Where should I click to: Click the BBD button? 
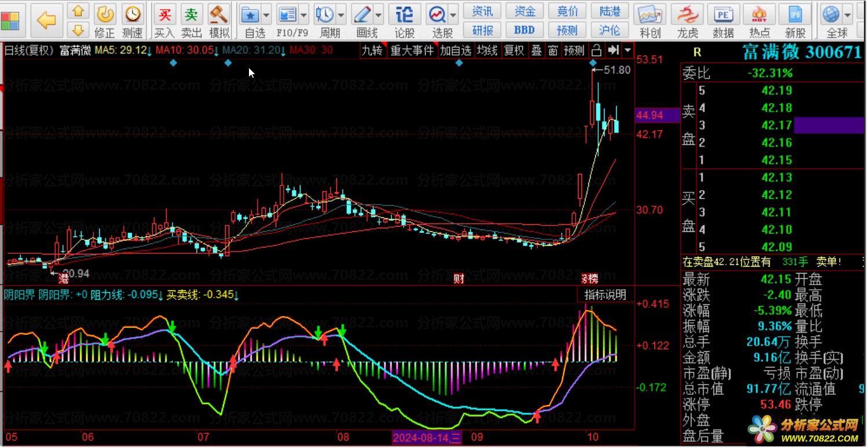click(x=525, y=30)
